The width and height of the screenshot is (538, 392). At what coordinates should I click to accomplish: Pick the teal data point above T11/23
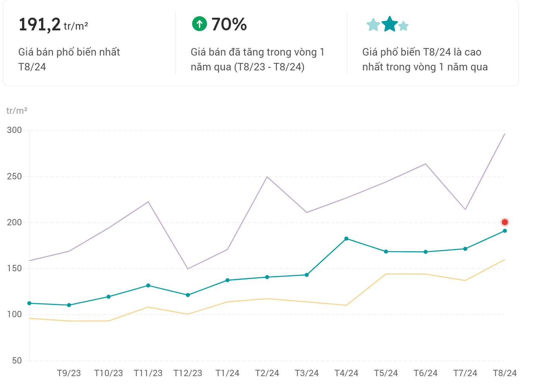coord(148,286)
